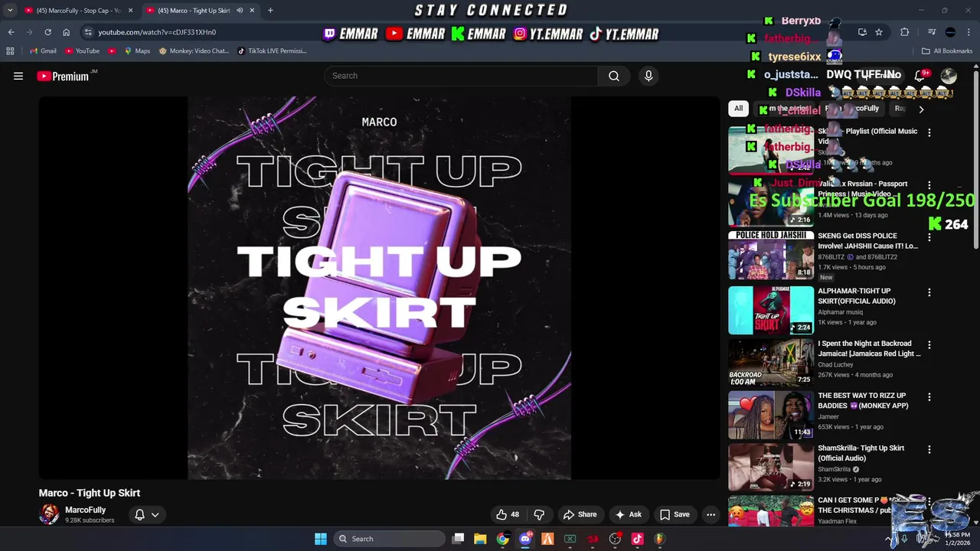Bookmark this page with star
Viewport: 980px width, 551px height.
coord(879,32)
